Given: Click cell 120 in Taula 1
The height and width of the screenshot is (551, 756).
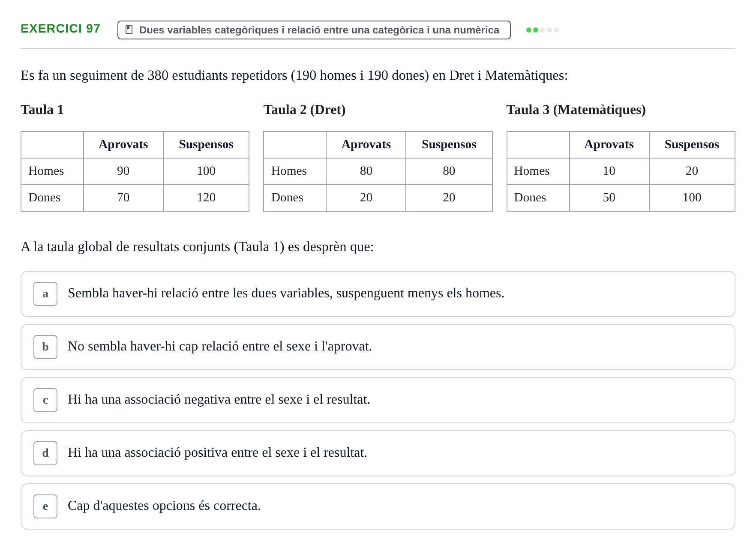Looking at the screenshot, I should [x=206, y=198].
